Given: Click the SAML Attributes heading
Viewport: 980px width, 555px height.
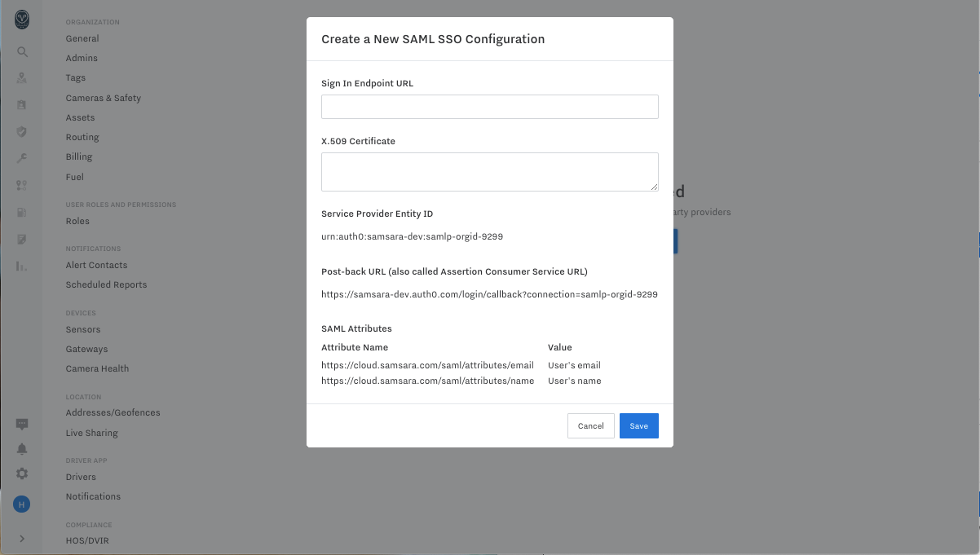Looking at the screenshot, I should 356,328.
